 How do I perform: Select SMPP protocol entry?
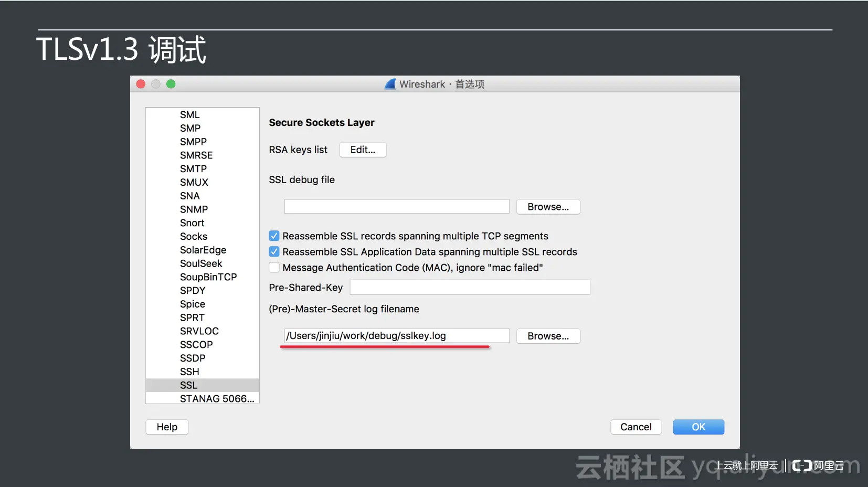coord(203,142)
